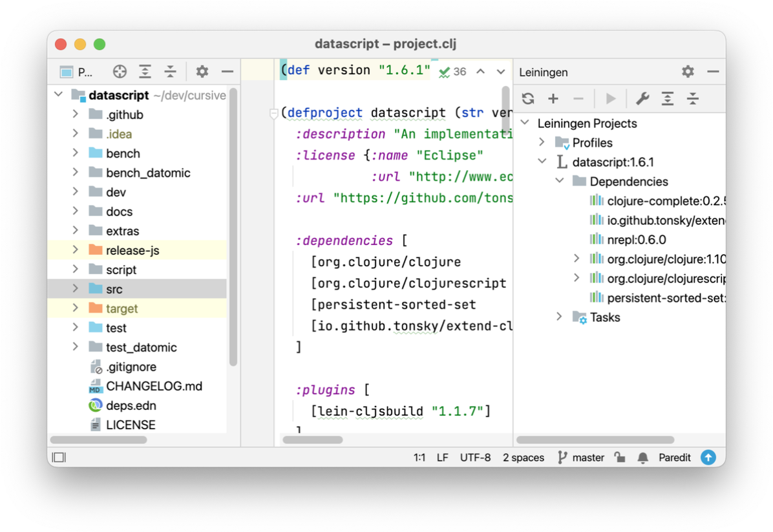
Task: Change line separator LF
Action: [x=442, y=458]
